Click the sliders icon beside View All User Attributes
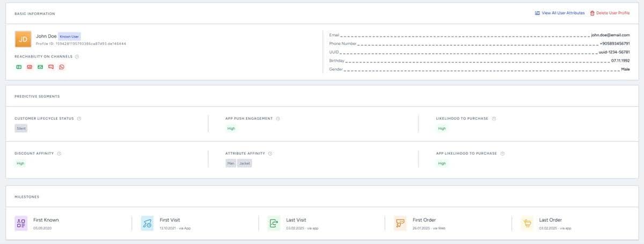The height and width of the screenshot is (244, 644). (x=538, y=13)
